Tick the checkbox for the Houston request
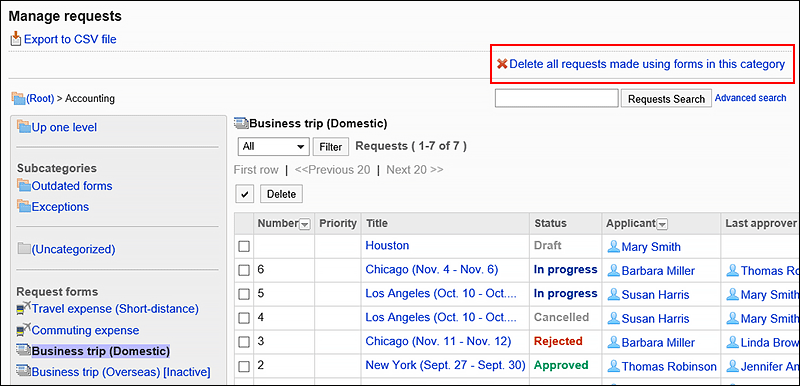Screen dimensions: 800x386 click(244, 246)
